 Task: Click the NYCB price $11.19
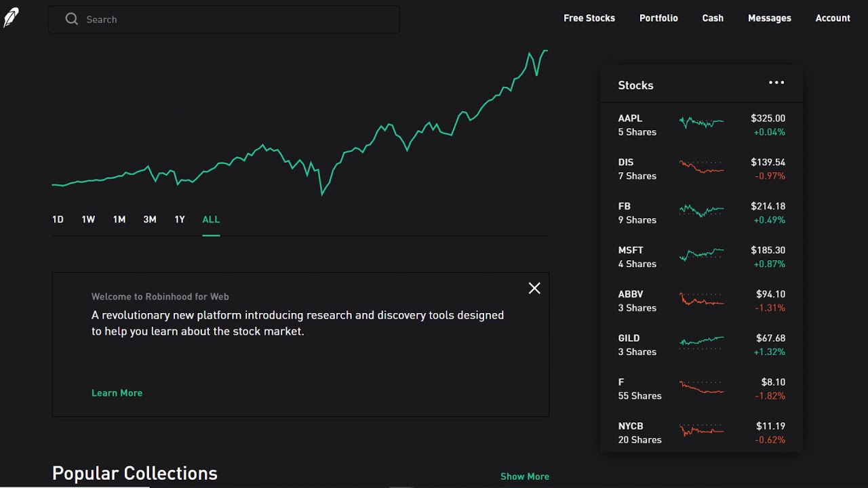pos(770,426)
